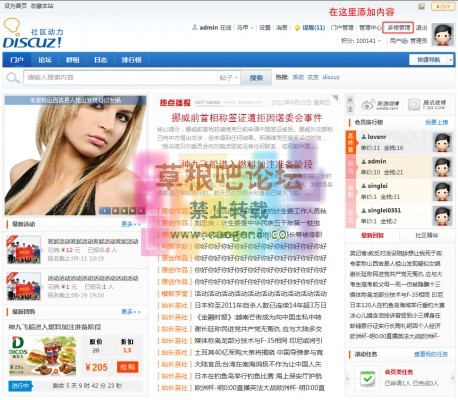Select the 排行榜 navigation tab
The image size is (458, 400).
pos(131,60)
